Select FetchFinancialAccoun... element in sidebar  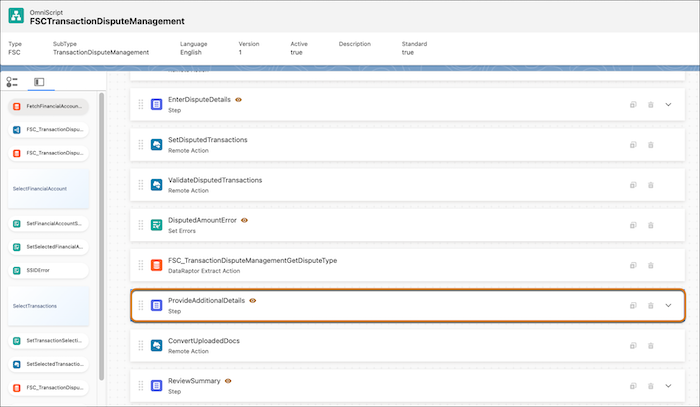[48, 106]
